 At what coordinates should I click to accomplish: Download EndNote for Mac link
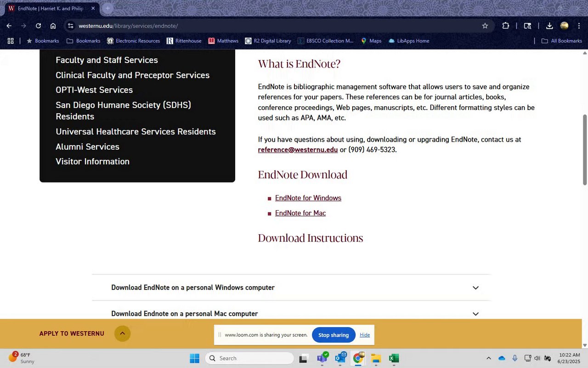(x=300, y=213)
